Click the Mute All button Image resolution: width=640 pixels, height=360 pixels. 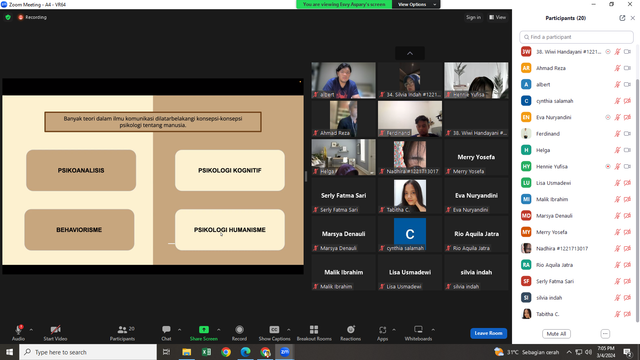tap(556, 334)
